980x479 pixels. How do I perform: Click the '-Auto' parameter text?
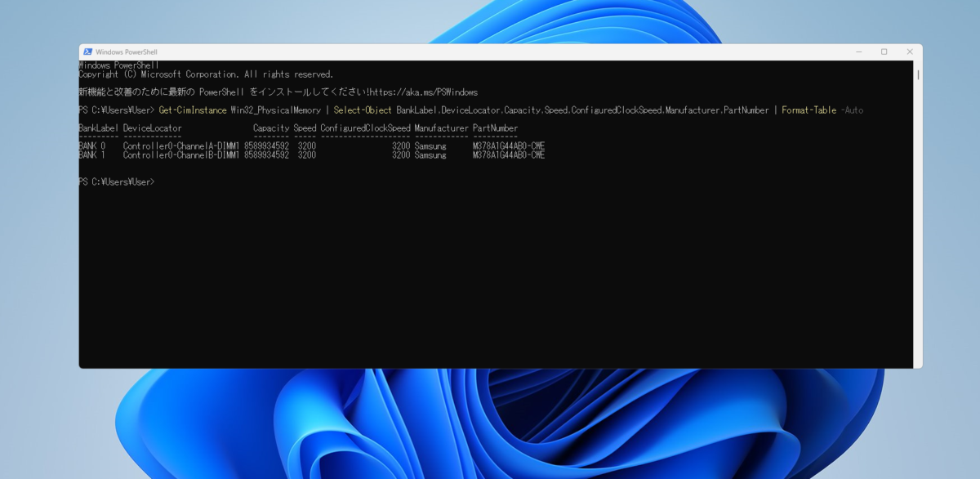point(852,110)
